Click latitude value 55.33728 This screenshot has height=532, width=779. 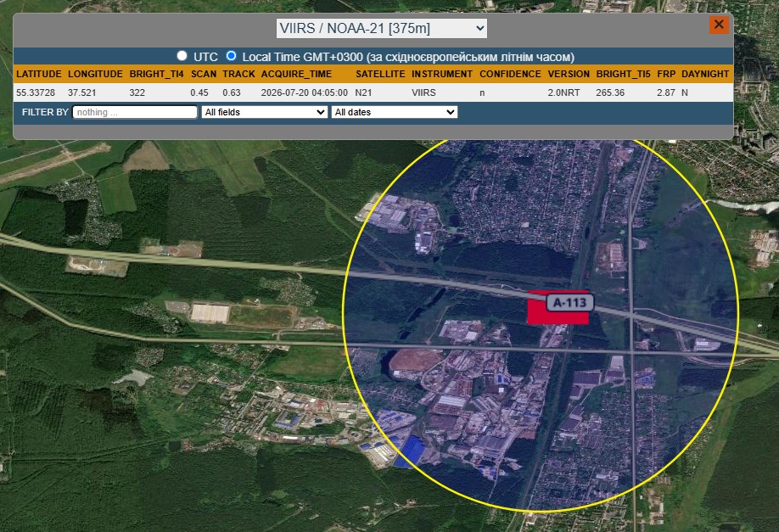[36, 92]
